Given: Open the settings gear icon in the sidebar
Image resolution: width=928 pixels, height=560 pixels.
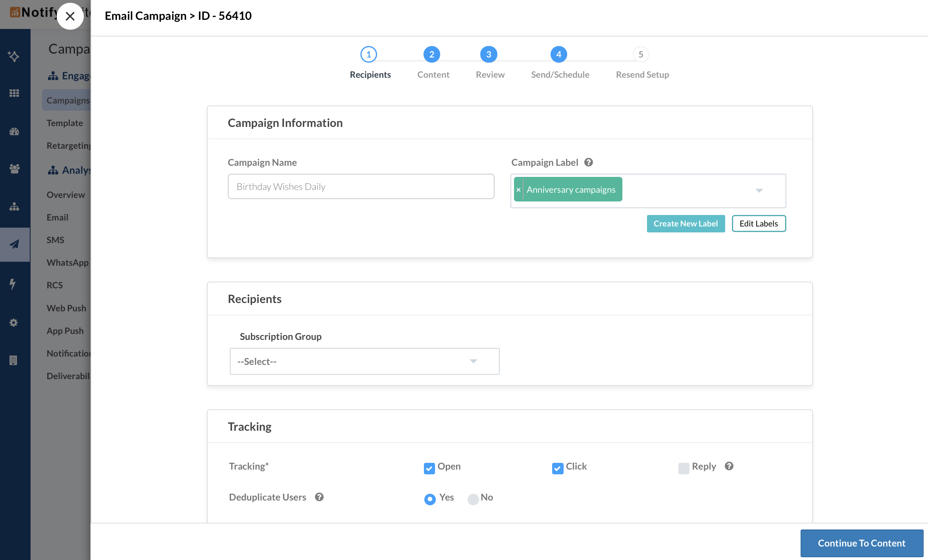Looking at the screenshot, I should coord(13,322).
